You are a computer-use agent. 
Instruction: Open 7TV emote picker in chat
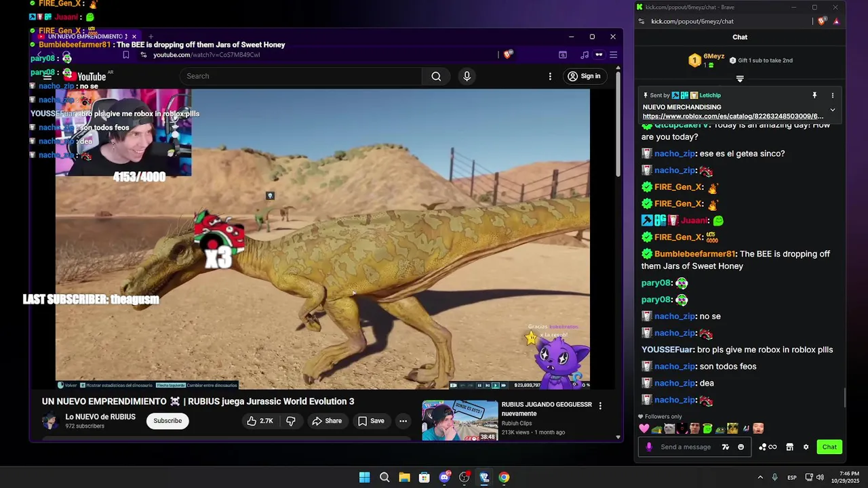[x=726, y=447]
